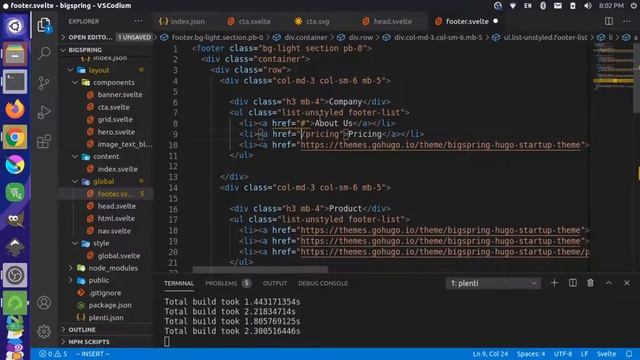This screenshot has width=640, height=360.
Task: Change Svelte language mode in status bar
Action: pos(606,354)
